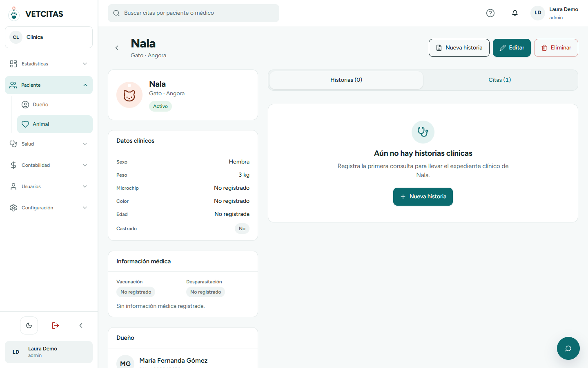The image size is (588, 368).
Task: Select Contabilidad in the sidebar
Action: [49, 165]
